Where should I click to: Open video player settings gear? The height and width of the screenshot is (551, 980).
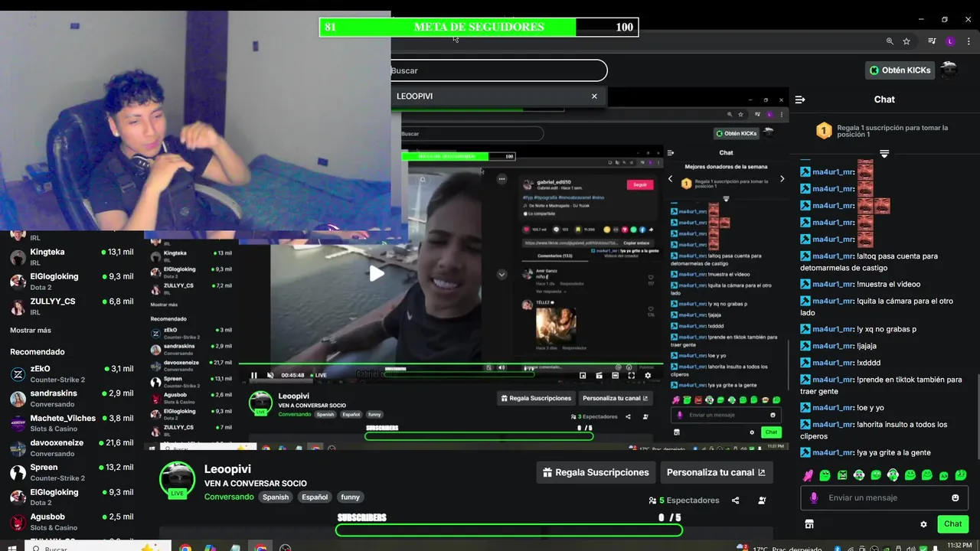tap(648, 375)
